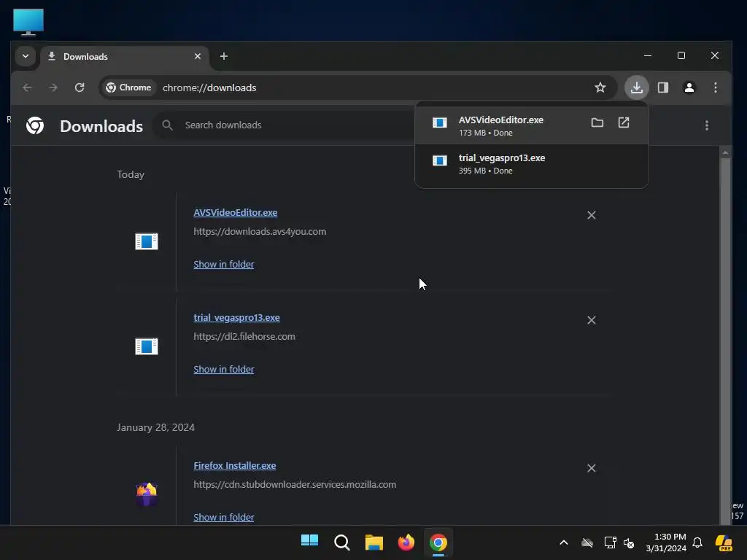Close the Downloads tab
Image resolution: width=747 pixels, height=560 pixels.
(198, 56)
